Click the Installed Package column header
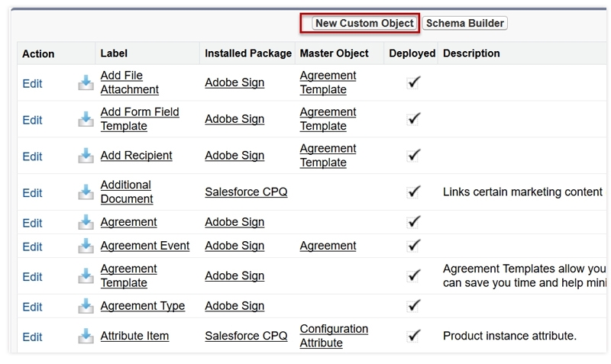This screenshot has width=611, height=364. click(x=248, y=53)
